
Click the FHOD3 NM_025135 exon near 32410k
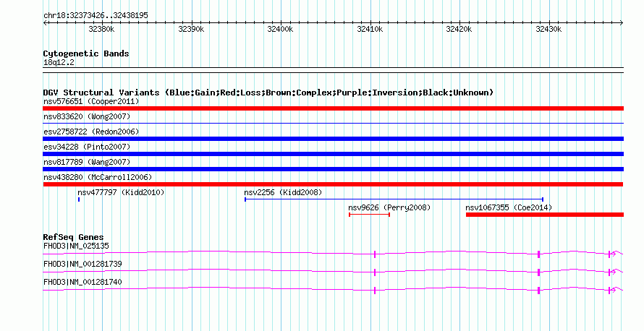coord(375,254)
